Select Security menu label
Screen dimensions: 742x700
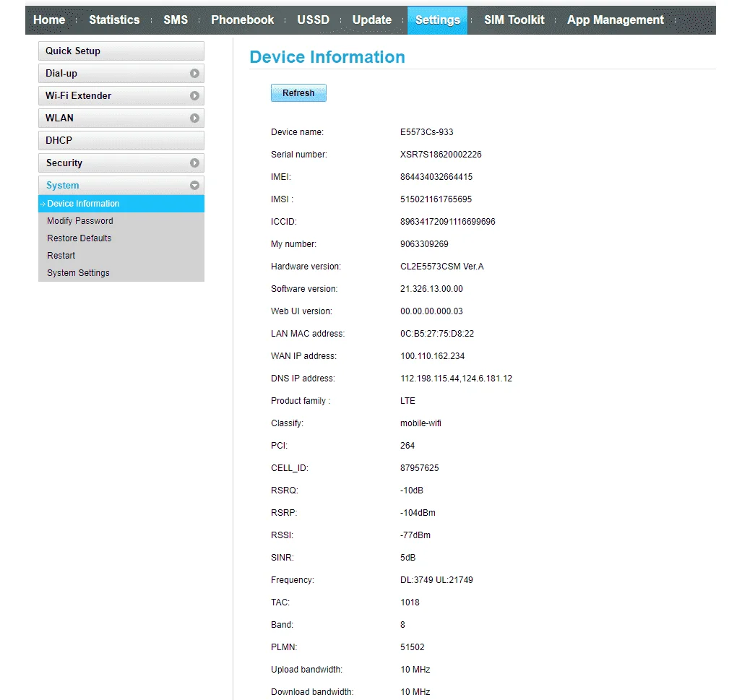pos(64,163)
